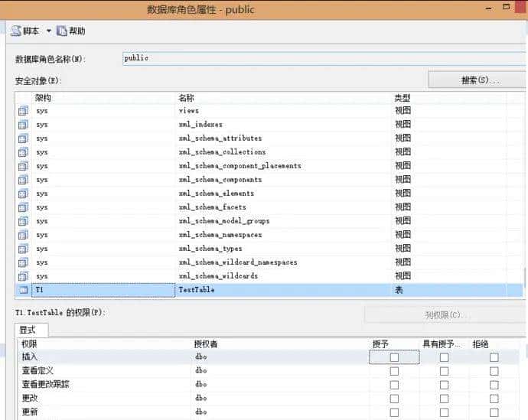This screenshot has width=528, height=420.
Task: Select the 插入 permission row label
Action: [x=29, y=357]
